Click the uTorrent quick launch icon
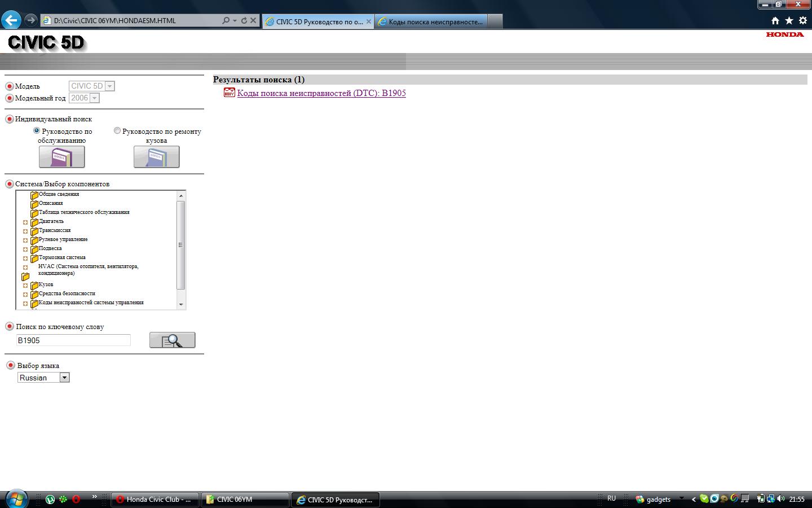This screenshot has width=812, height=508. point(50,499)
